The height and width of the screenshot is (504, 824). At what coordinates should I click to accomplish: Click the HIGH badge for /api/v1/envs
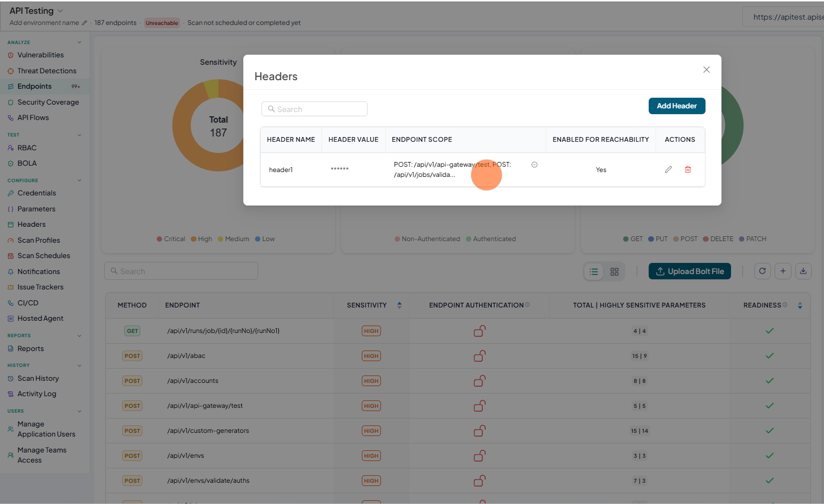pos(371,456)
